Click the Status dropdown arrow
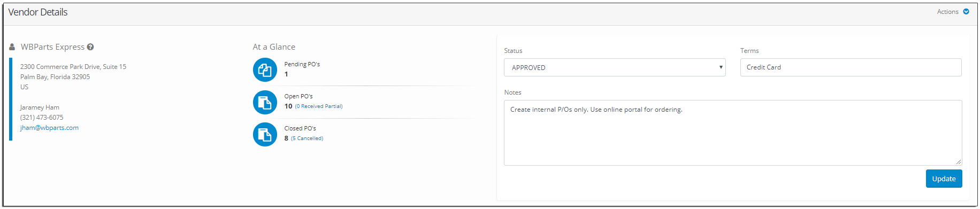The height and width of the screenshot is (209, 980). click(721, 67)
